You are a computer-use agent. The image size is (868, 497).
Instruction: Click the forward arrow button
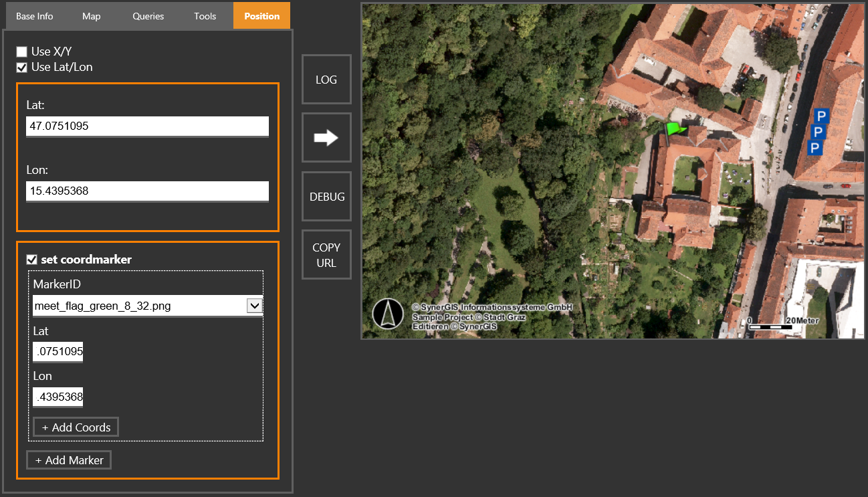point(326,137)
